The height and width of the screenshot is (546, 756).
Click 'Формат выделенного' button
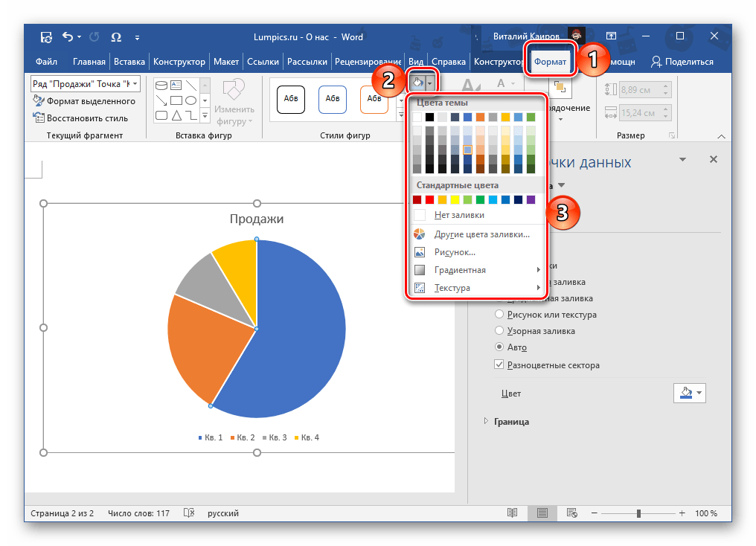coord(84,101)
